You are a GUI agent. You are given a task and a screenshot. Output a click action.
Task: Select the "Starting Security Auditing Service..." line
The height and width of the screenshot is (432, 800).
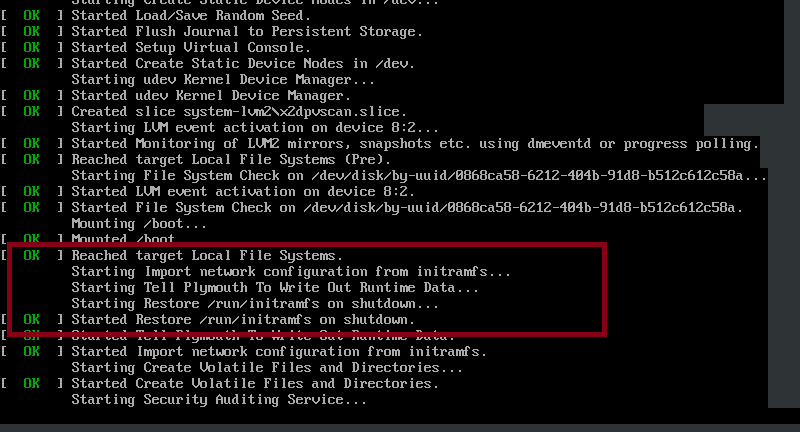219,399
